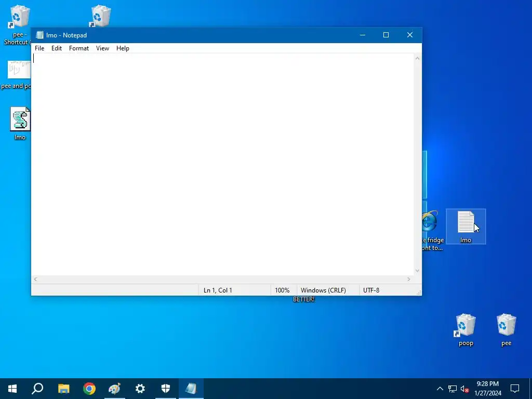Click the vertical scrollbar down arrow
Viewport: 532px width, 399px height.
417,271
